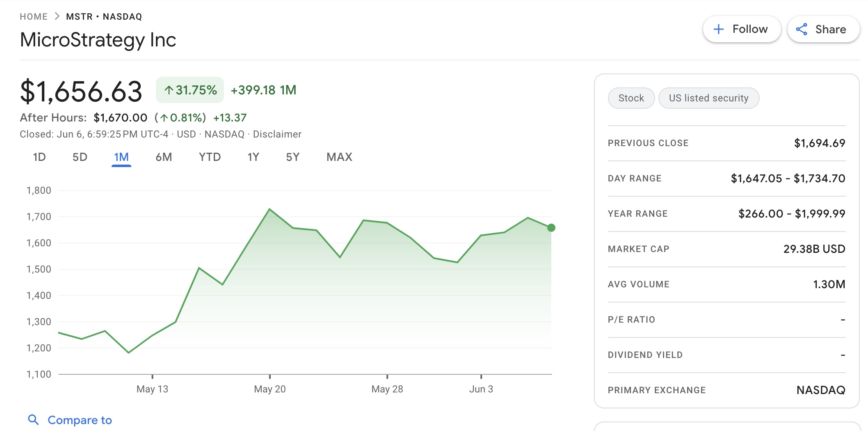Click the PREVIOUS CLOSE label

(x=648, y=143)
